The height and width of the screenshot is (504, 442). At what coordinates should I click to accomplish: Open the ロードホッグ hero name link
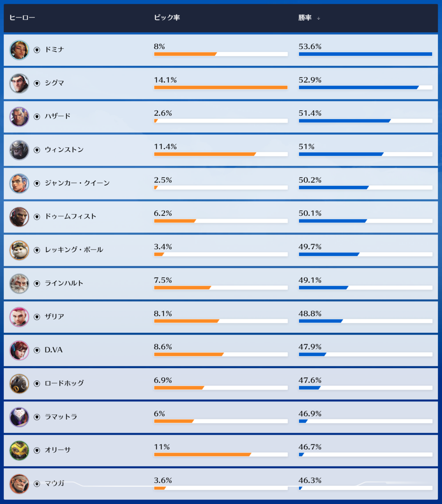pos(64,383)
